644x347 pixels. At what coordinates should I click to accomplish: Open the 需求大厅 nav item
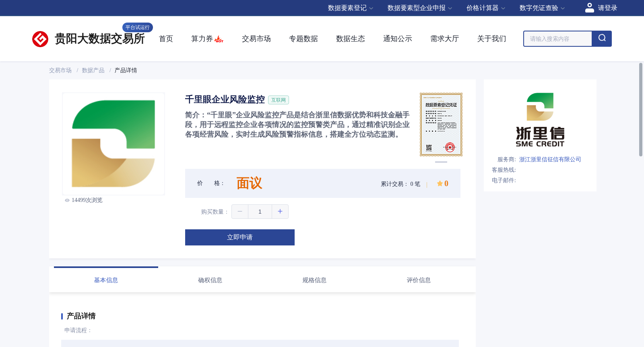pos(445,39)
